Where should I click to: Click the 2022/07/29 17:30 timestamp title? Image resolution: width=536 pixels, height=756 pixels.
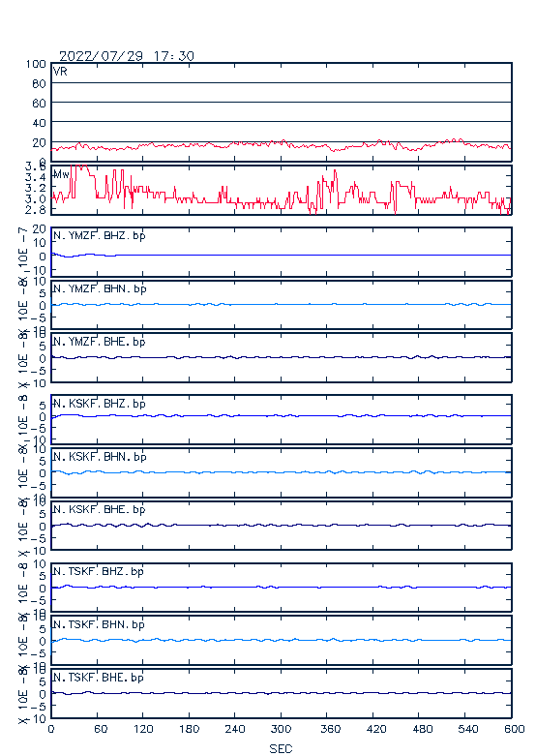(x=127, y=56)
